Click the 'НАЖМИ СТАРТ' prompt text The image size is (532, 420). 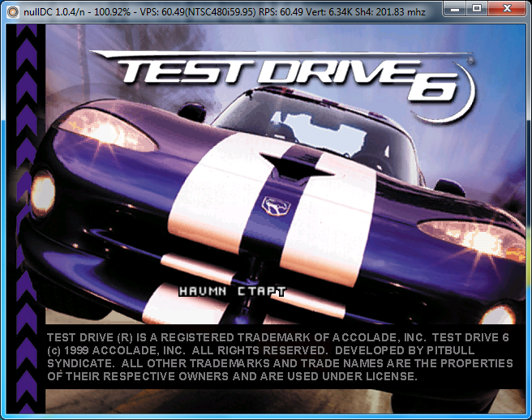pos(233,291)
